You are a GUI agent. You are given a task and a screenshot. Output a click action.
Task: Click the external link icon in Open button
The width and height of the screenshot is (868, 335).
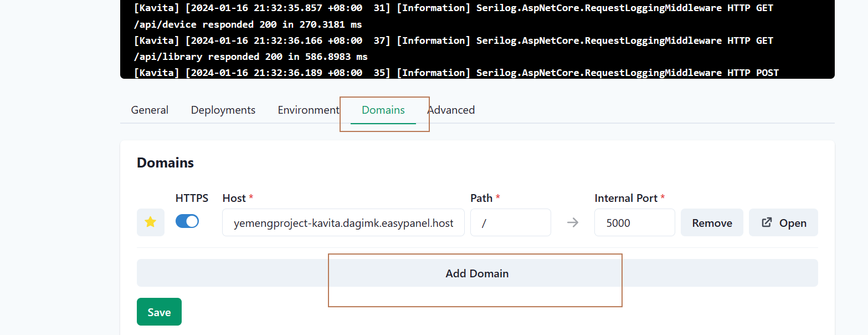tap(767, 222)
